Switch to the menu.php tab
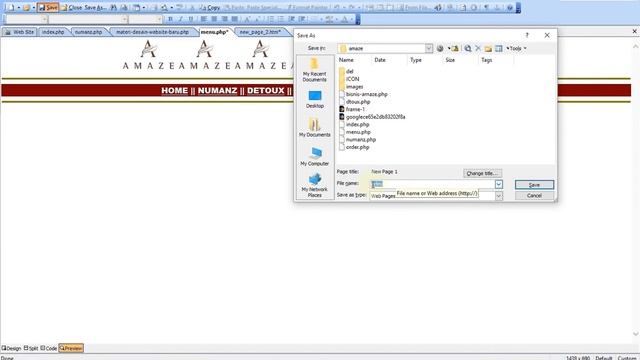 214,32
